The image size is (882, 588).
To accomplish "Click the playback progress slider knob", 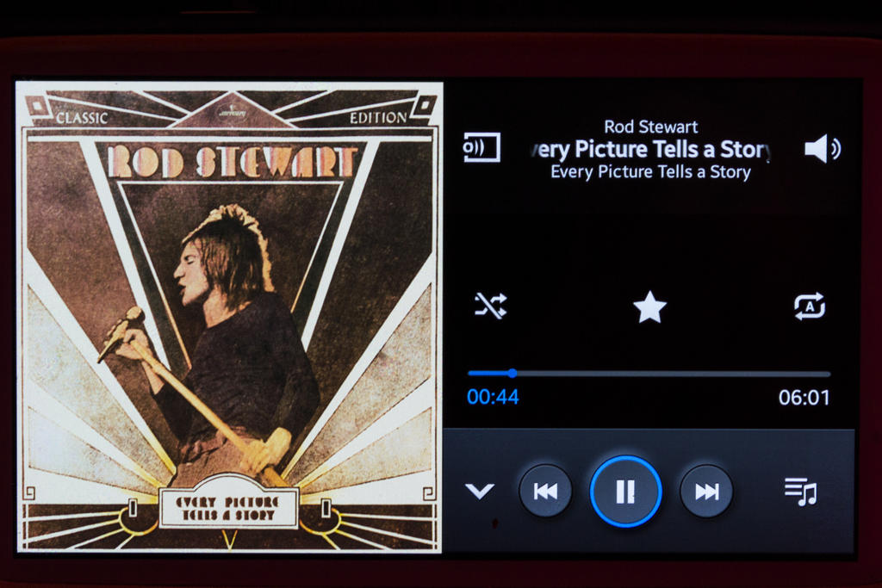I will [x=512, y=374].
